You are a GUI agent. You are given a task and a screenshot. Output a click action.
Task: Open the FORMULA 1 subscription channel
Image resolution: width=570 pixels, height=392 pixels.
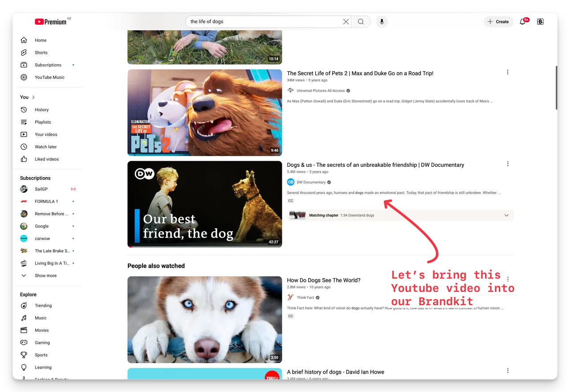46,202
